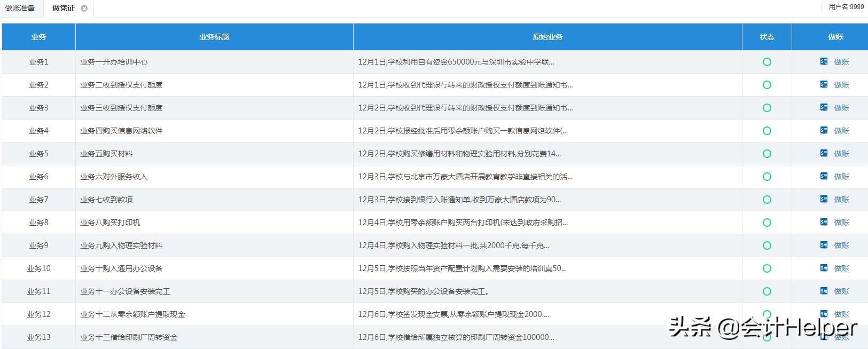Open 做账 link for 业务7

pos(841,200)
